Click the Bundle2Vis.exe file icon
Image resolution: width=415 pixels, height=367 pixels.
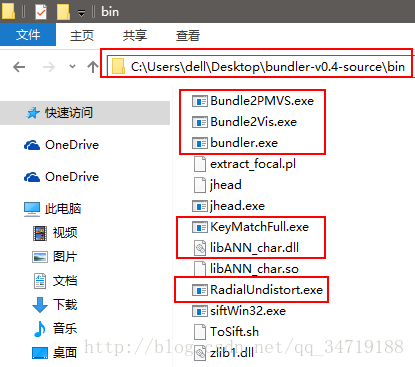(x=200, y=122)
